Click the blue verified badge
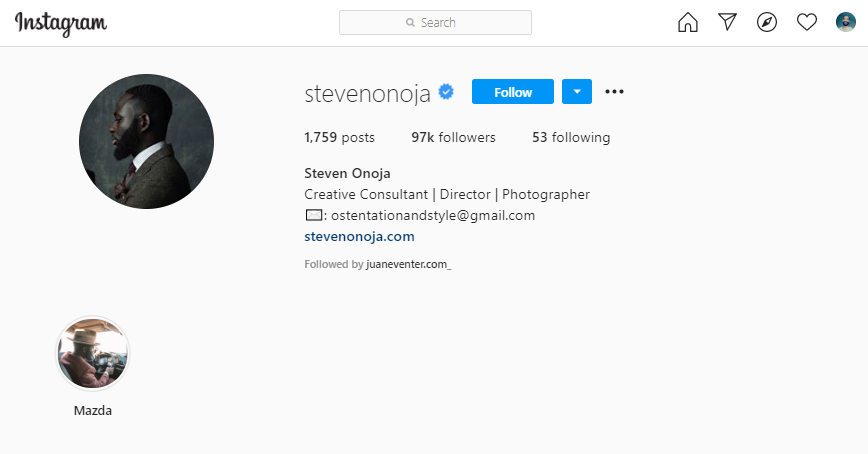This screenshot has width=868, height=454. click(446, 92)
